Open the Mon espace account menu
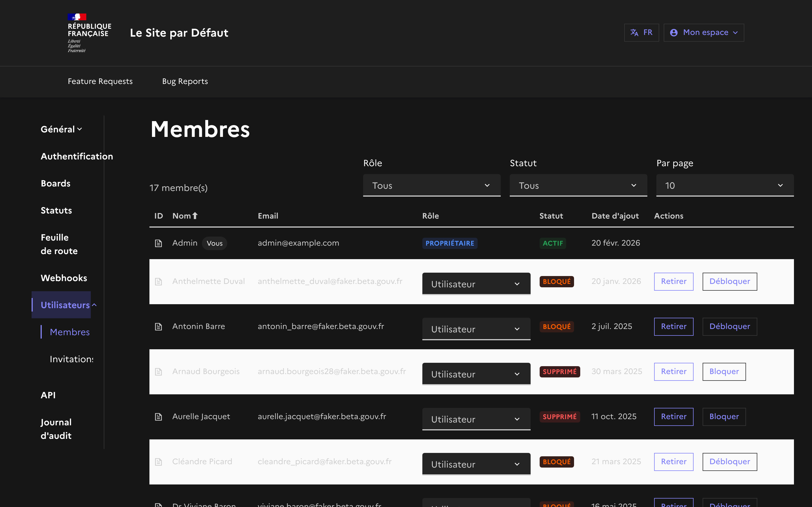 pos(704,32)
